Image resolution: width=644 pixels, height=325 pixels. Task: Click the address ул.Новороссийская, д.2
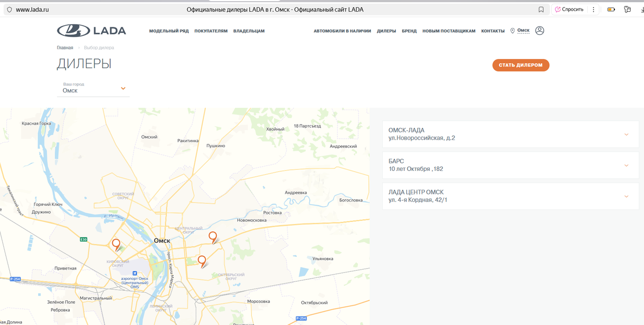pos(422,138)
